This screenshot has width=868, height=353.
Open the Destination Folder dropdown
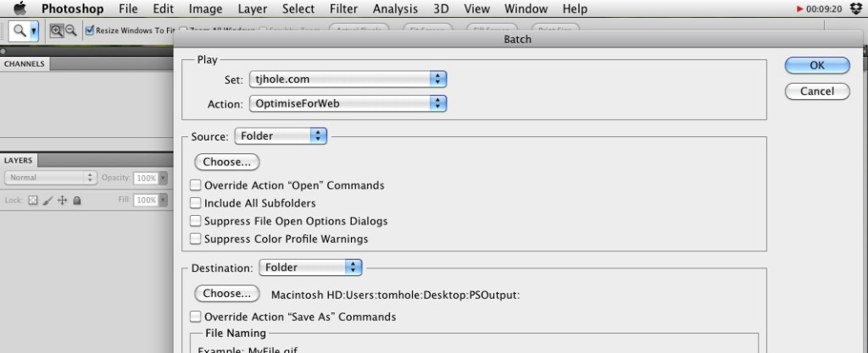[310, 268]
